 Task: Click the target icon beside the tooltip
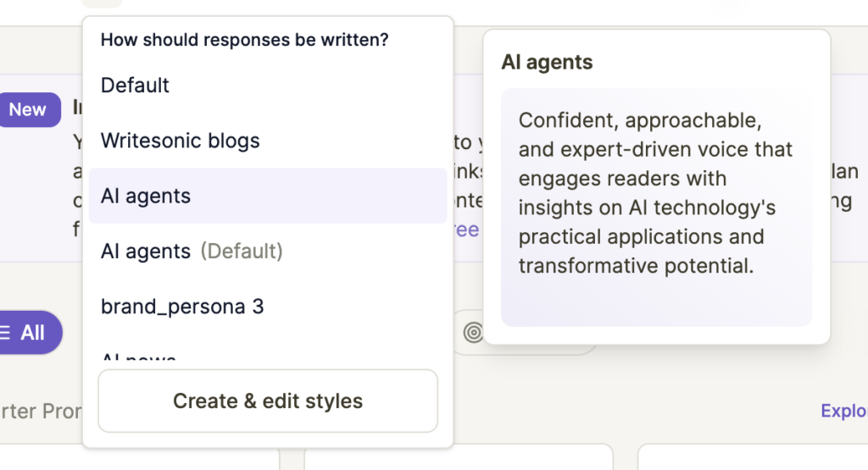point(473,332)
